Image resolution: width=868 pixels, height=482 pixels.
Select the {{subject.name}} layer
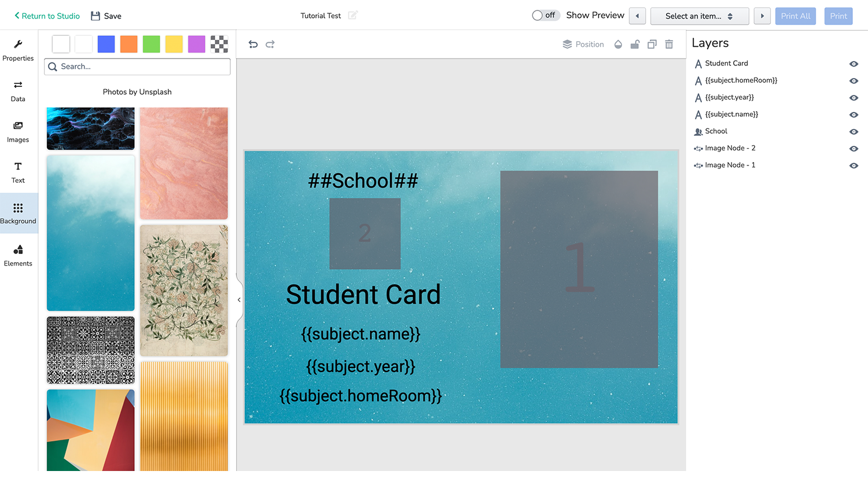click(731, 114)
